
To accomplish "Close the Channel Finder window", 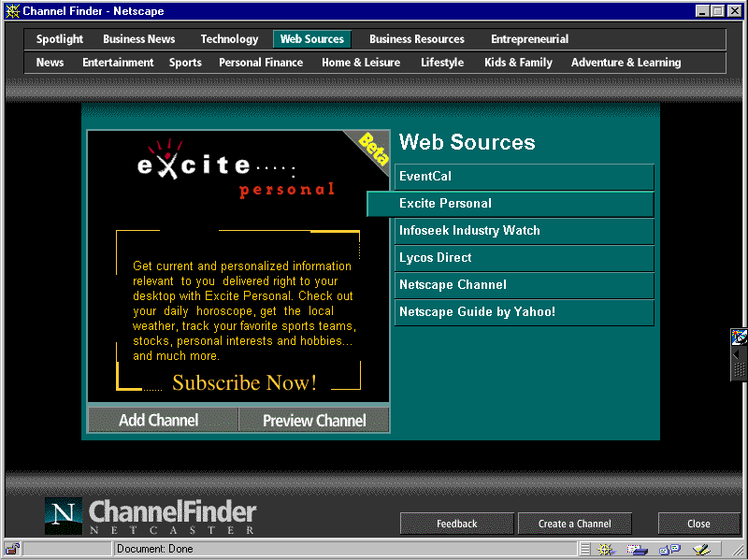I will tap(734, 11).
